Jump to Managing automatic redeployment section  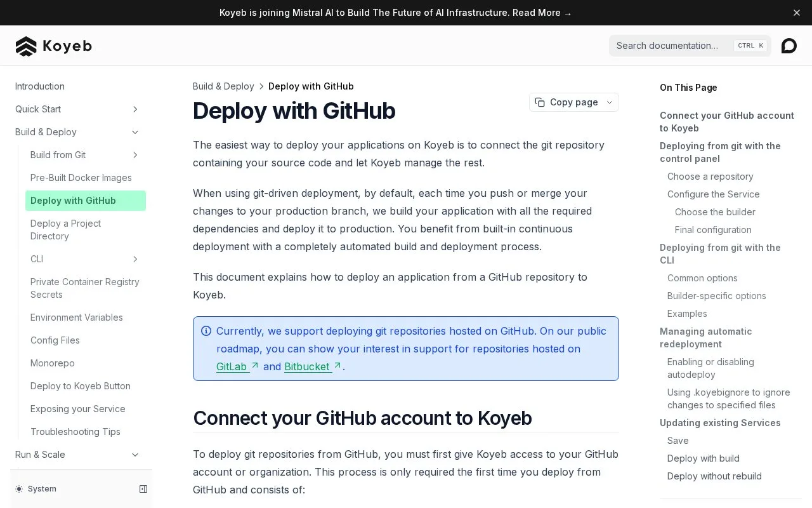tap(706, 338)
